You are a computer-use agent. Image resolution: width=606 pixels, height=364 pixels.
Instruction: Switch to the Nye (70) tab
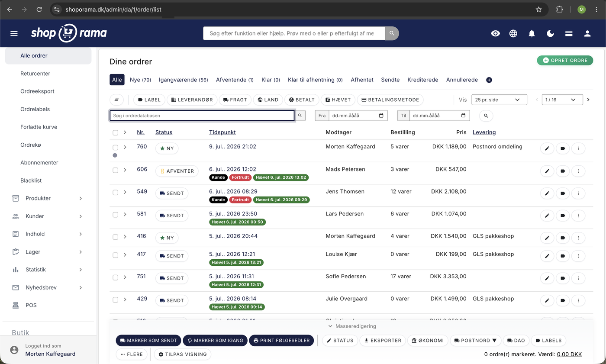click(140, 80)
